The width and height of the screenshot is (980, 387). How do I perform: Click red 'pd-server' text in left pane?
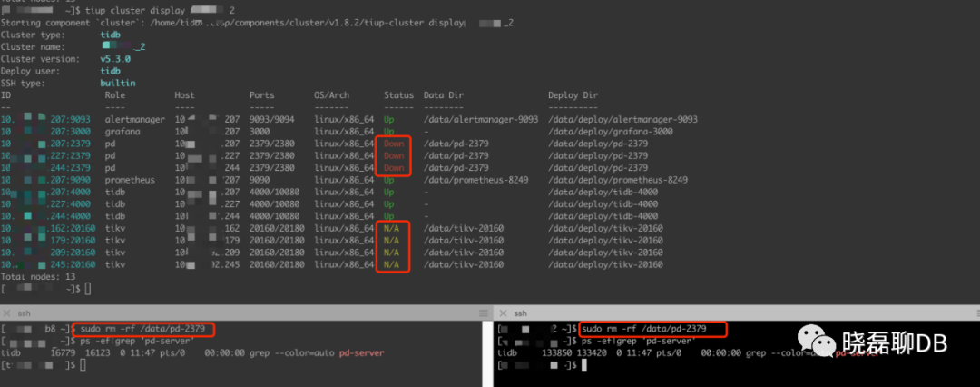[x=361, y=353]
